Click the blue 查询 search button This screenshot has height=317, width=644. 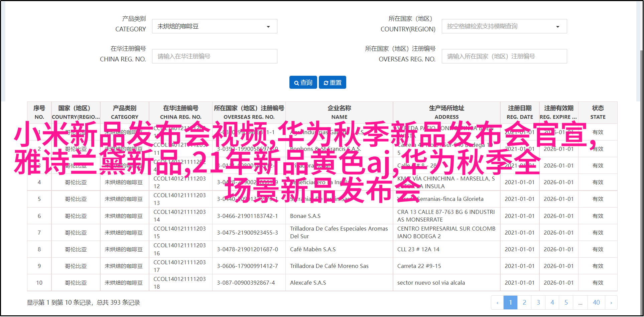coord(303,82)
